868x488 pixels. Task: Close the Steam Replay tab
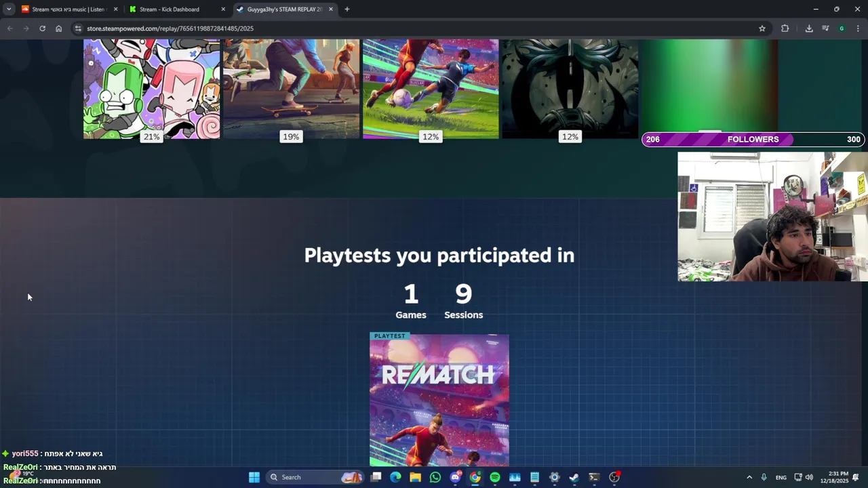click(x=331, y=9)
